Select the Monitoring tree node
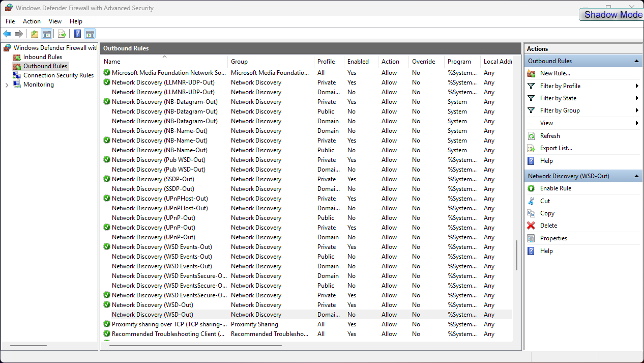The width and height of the screenshot is (644, 363). coord(39,85)
